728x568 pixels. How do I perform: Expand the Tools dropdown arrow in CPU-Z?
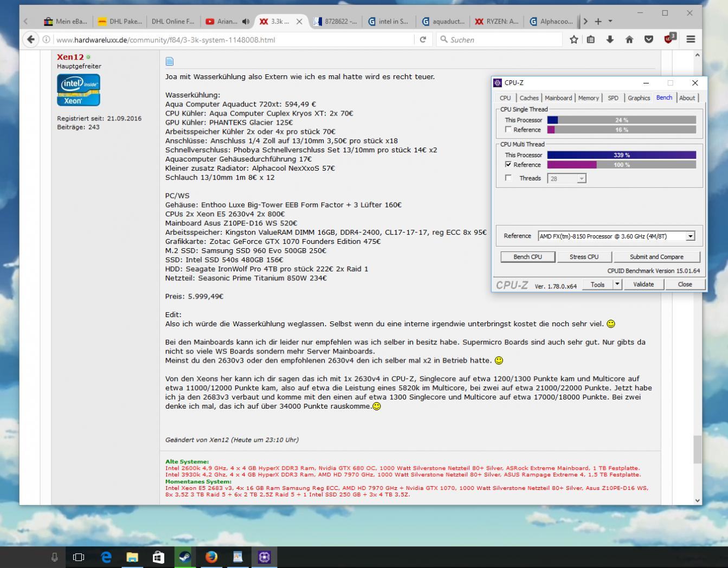tap(617, 284)
